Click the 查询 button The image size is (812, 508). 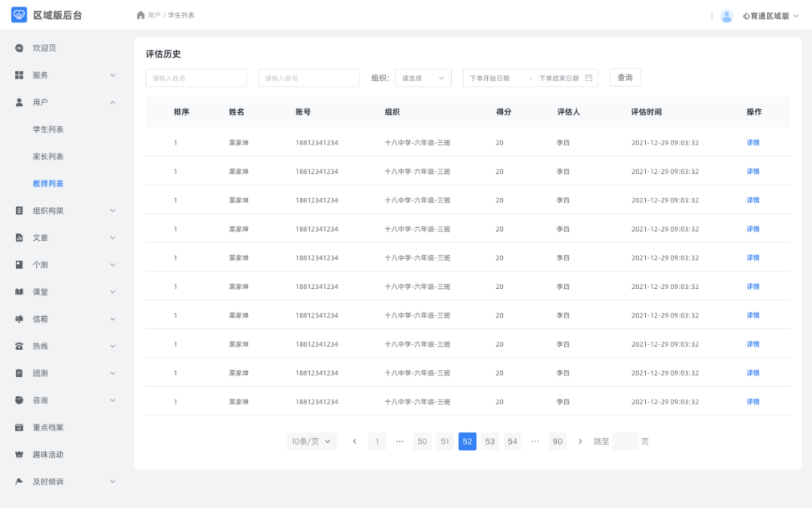click(625, 78)
